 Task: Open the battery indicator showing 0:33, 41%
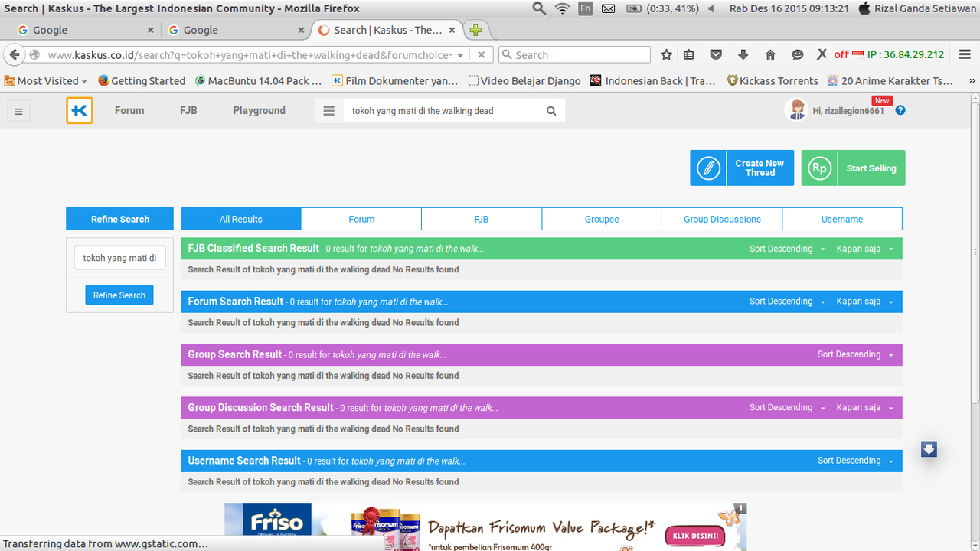(x=661, y=8)
